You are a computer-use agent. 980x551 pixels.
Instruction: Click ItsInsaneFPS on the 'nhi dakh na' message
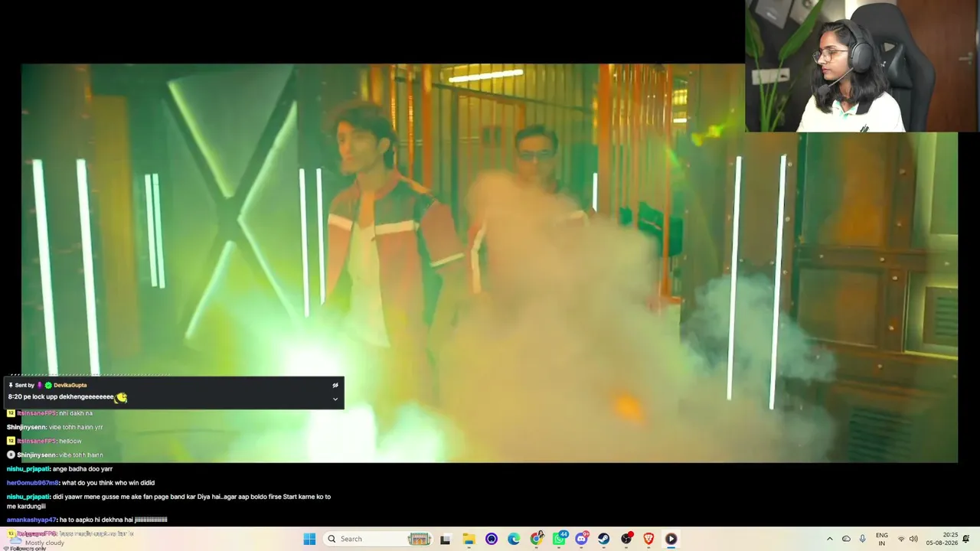[x=36, y=413]
